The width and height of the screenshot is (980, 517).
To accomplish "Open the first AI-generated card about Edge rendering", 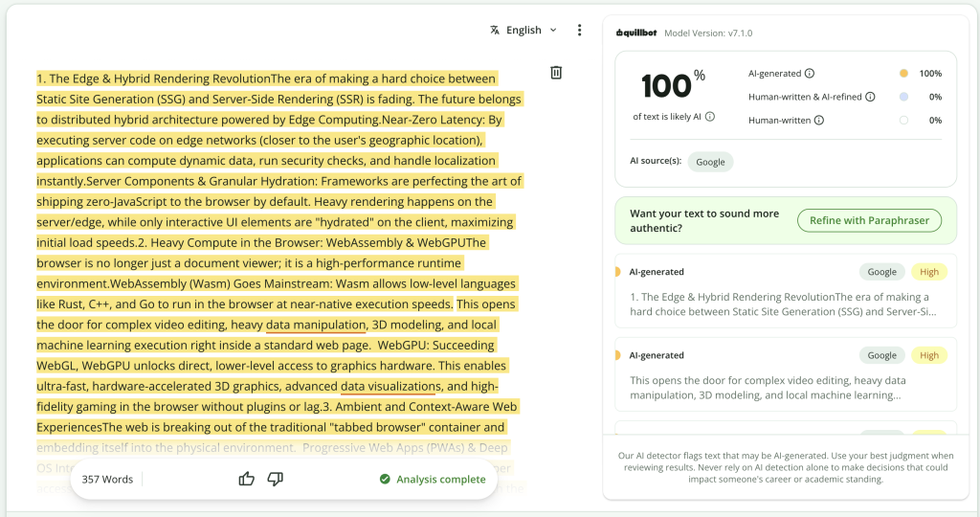I will point(786,291).
